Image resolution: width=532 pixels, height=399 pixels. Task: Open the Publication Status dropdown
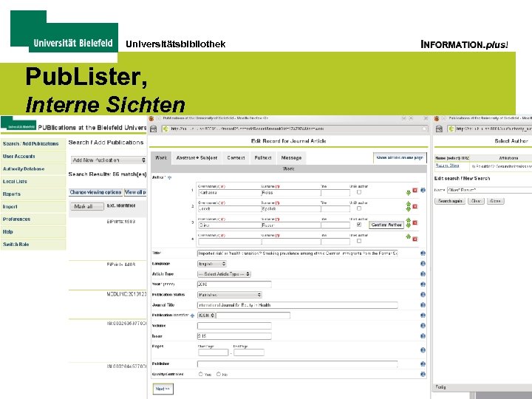tap(230, 295)
